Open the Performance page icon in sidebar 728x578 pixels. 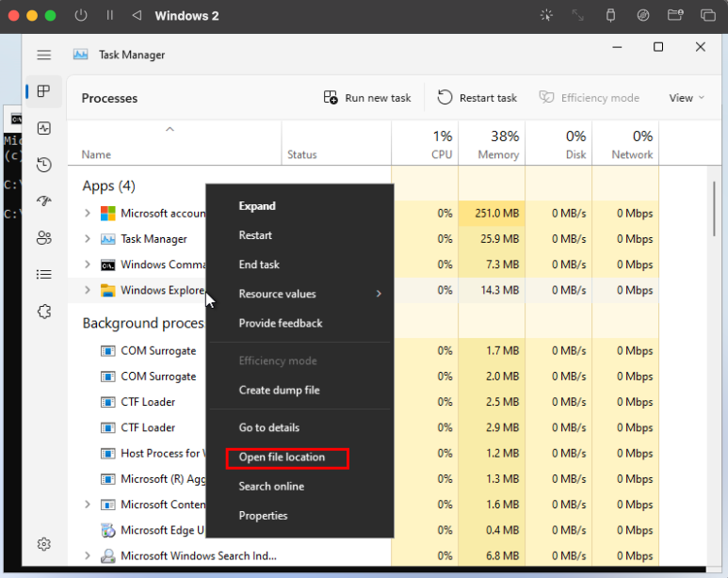44,128
